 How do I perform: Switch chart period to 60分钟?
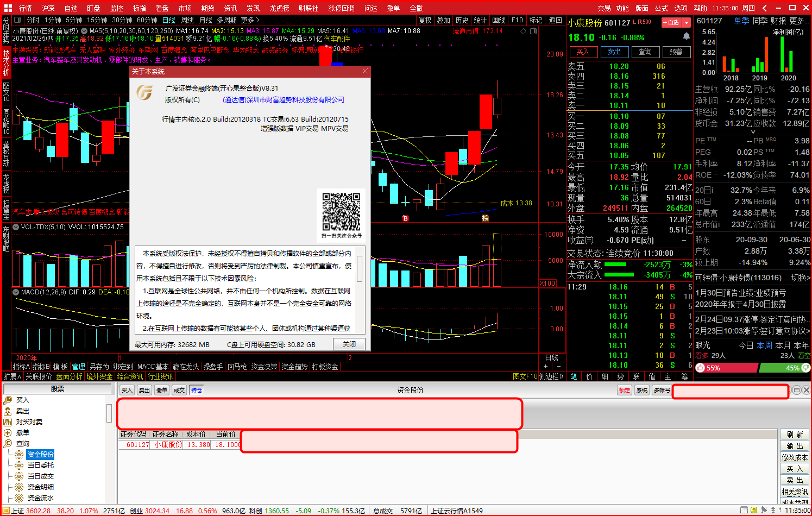click(x=147, y=20)
